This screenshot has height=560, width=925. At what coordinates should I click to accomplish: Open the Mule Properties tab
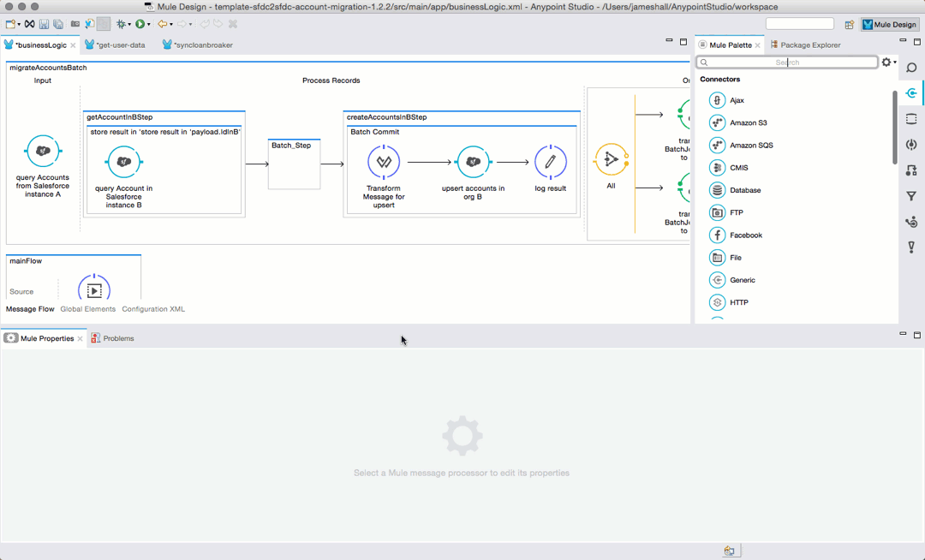pos(47,338)
